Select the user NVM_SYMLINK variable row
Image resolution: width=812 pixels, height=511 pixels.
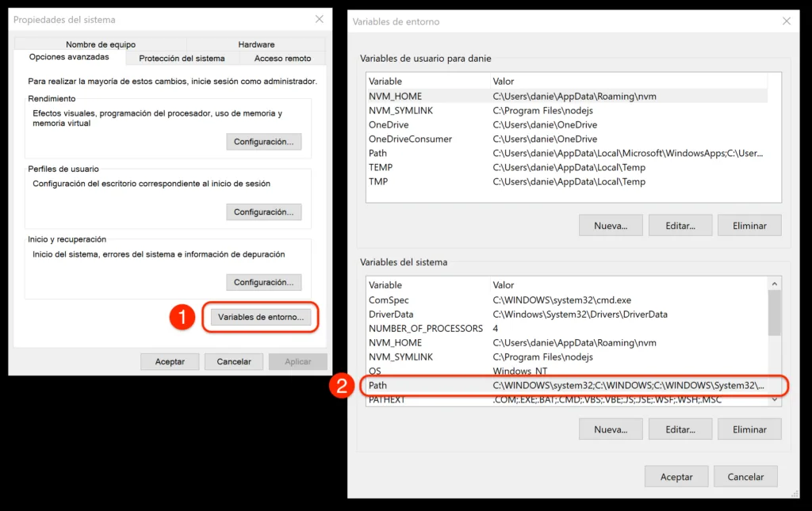(x=566, y=111)
